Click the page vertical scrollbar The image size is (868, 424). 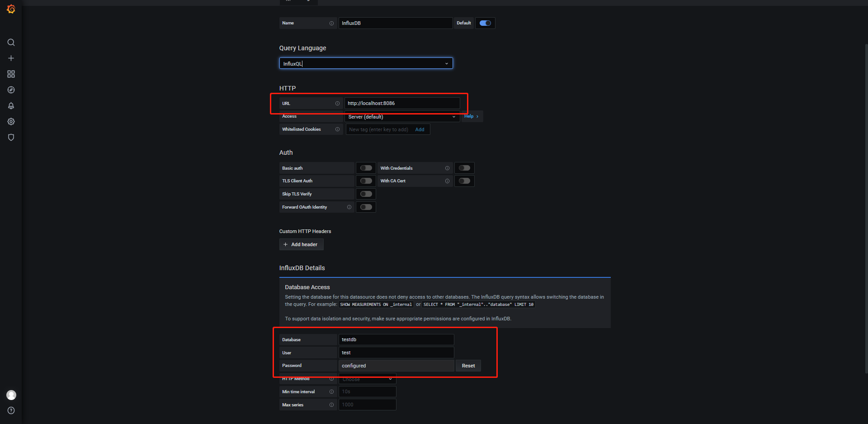pyautogui.click(x=866, y=208)
